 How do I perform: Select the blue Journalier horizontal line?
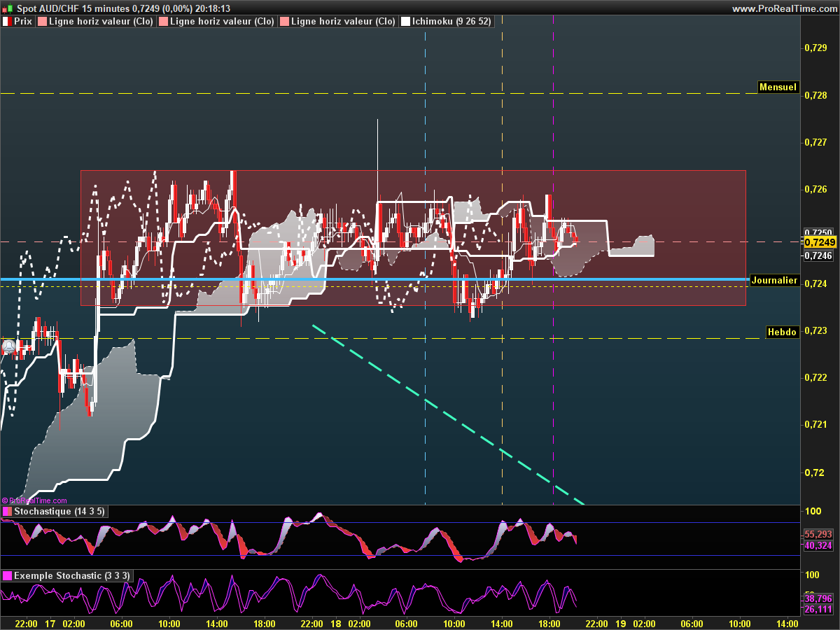point(374,279)
